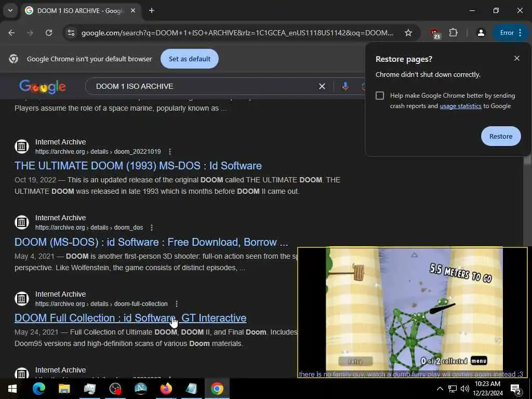
Task: Go to Google home via the logo
Action: pyautogui.click(x=43, y=87)
